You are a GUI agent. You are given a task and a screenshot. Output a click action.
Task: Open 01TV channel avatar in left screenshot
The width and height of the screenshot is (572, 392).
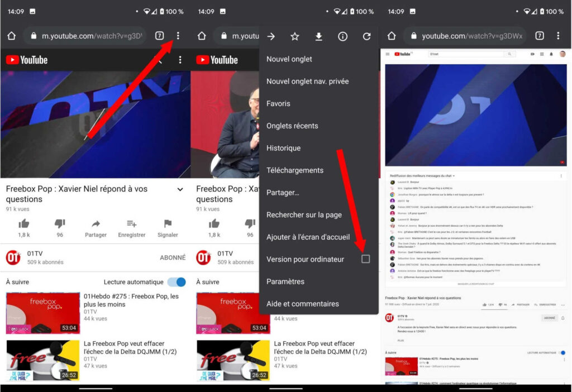coord(13,257)
